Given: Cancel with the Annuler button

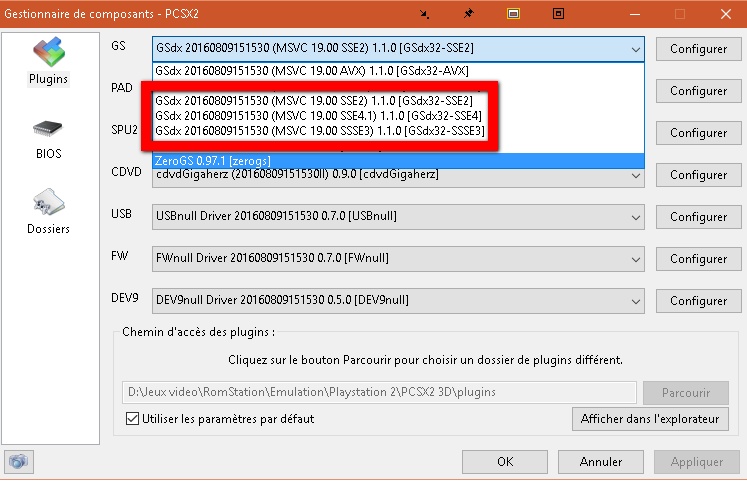Looking at the screenshot, I should (x=601, y=462).
